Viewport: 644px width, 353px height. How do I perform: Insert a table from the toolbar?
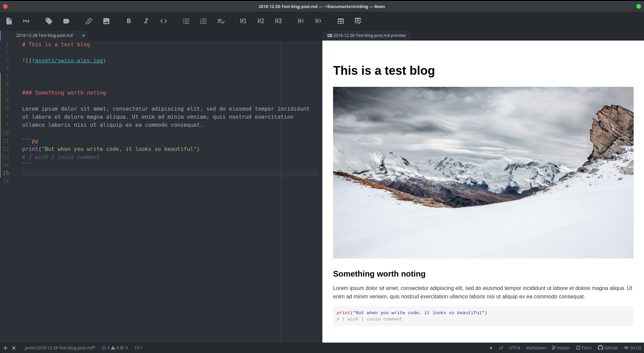pyautogui.click(x=341, y=21)
